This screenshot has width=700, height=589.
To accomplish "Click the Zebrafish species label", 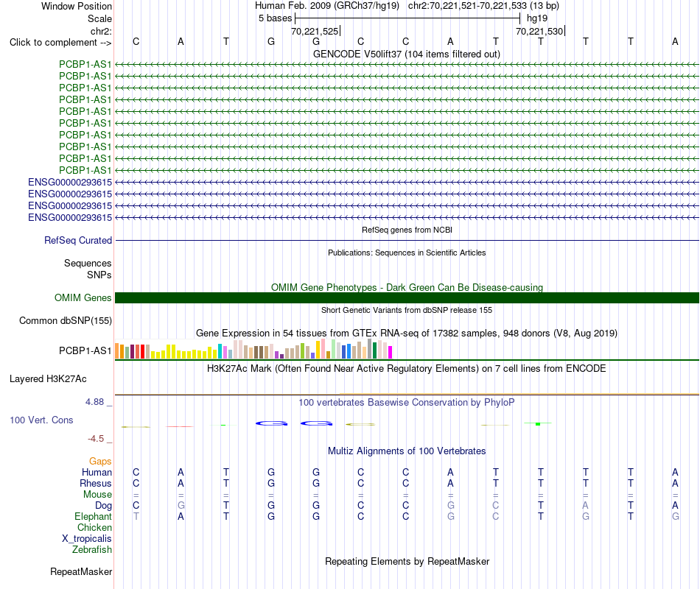I will coord(92,550).
